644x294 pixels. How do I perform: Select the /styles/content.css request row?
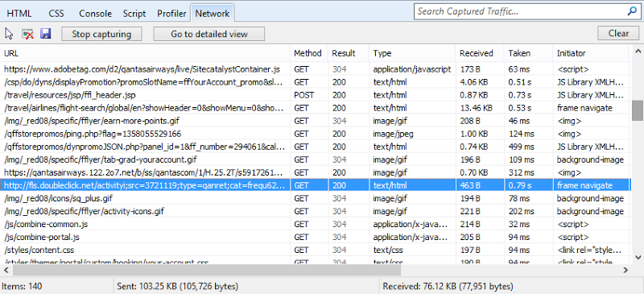[x=315, y=250]
